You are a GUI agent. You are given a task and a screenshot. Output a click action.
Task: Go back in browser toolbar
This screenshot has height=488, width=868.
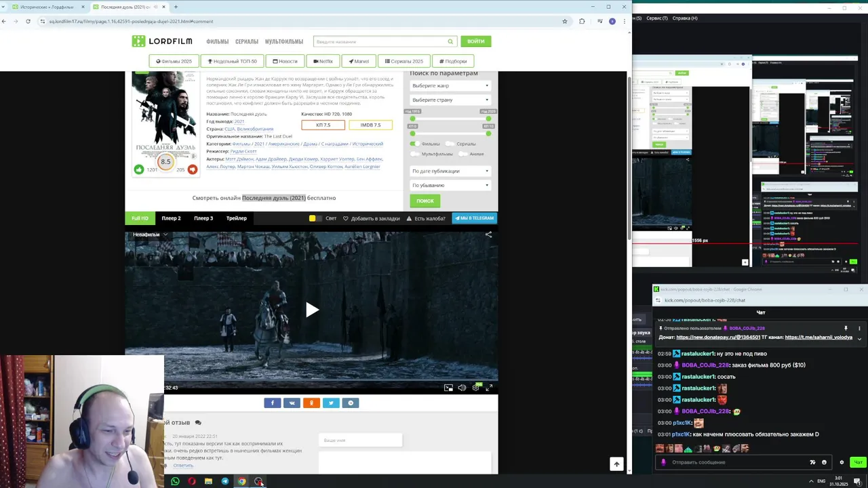[x=4, y=21]
